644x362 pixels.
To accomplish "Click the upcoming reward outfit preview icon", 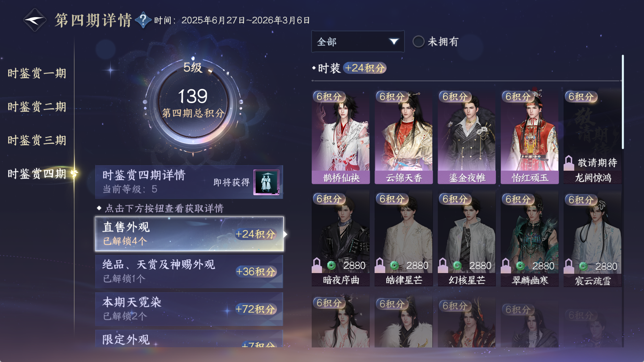I will (266, 182).
